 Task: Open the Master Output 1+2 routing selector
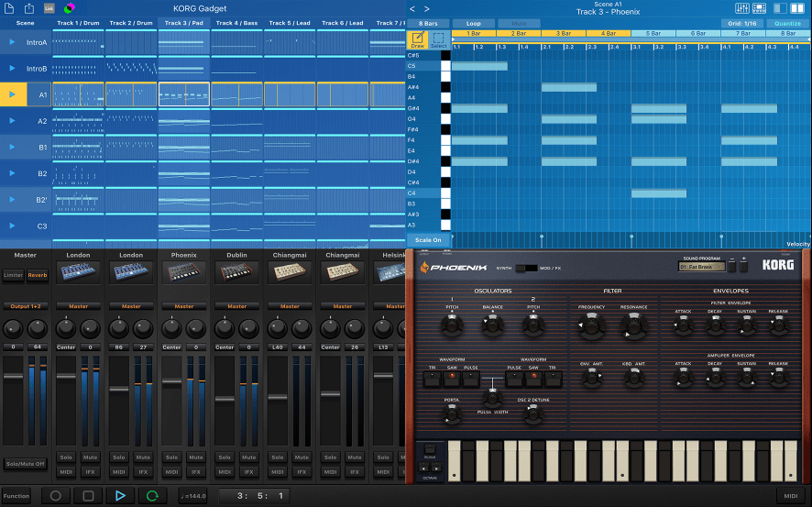tap(26, 306)
